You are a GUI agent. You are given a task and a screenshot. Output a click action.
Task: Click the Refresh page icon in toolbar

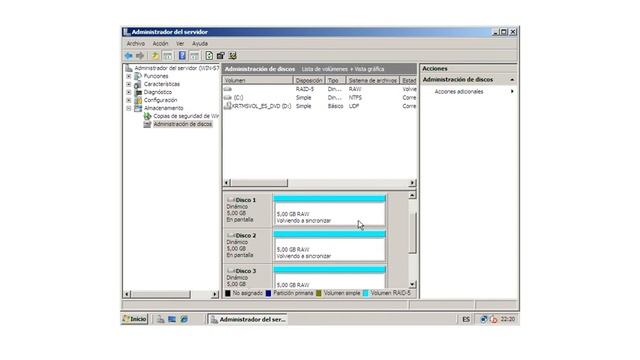point(209,56)
